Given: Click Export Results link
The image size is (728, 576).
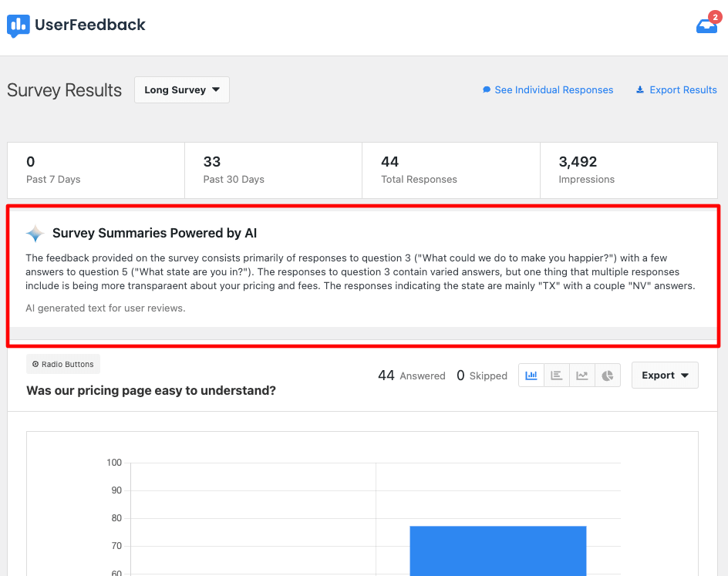Looking at the screenshot, I should (676, 90).
